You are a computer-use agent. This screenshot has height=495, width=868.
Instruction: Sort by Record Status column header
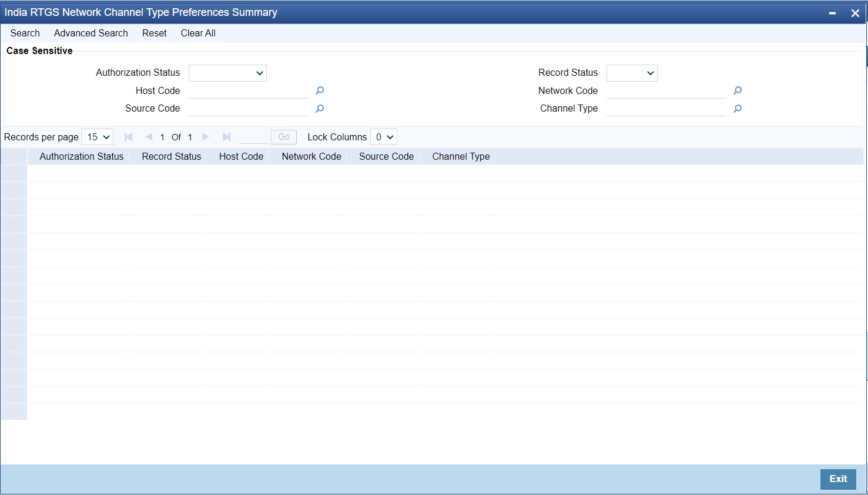172,157
